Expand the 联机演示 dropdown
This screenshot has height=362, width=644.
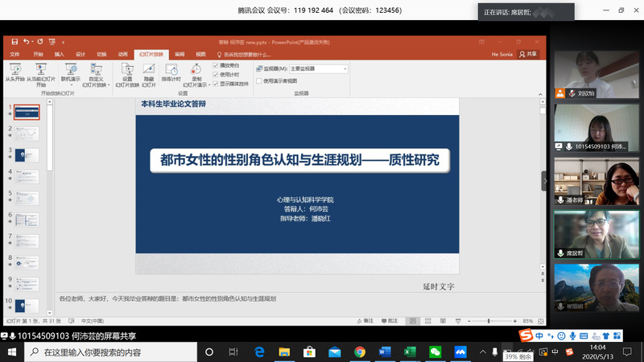coord(70,84)
